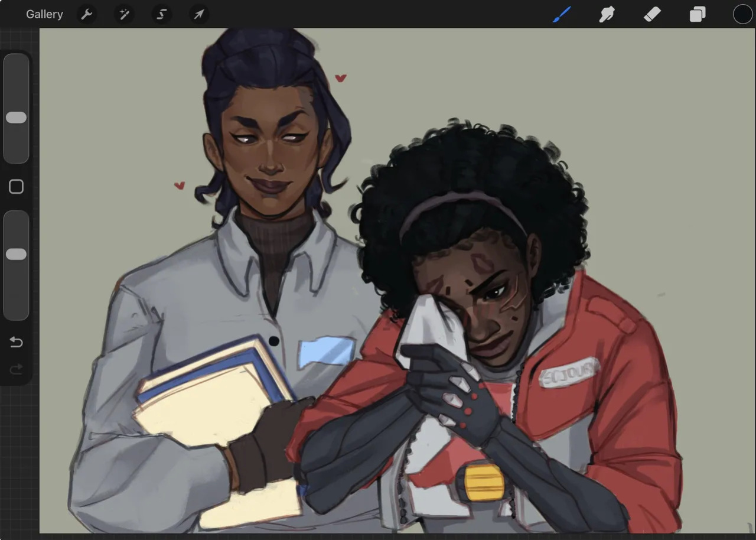Open the active color picker circle

742,14
